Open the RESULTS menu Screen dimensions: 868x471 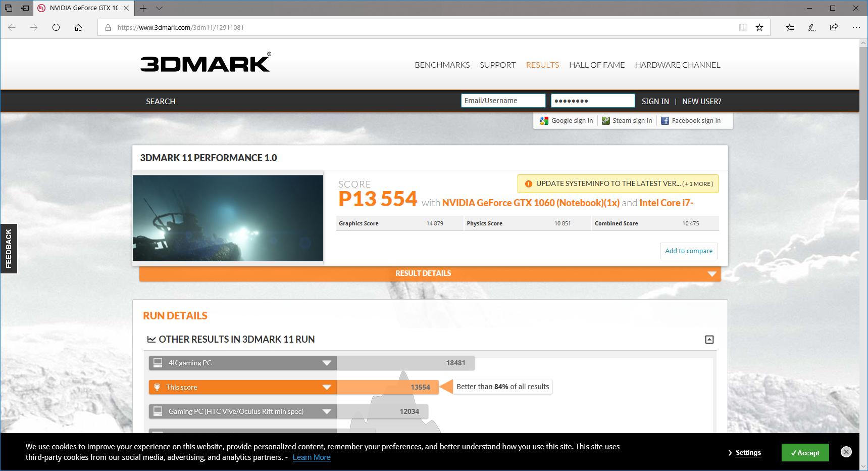coord(542,65)
